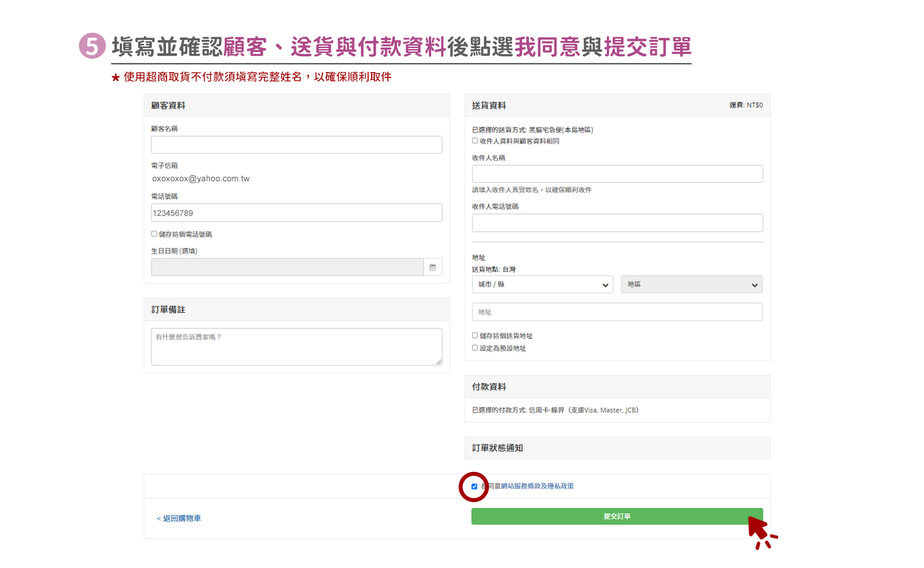Viewport: 924px width, 568px height.
Task: Click the 地址 address text field
Action: coord(617,312)
